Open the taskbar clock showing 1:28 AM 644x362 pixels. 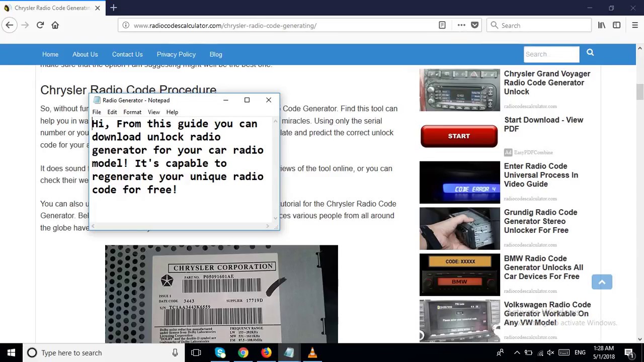coord(603,352)
